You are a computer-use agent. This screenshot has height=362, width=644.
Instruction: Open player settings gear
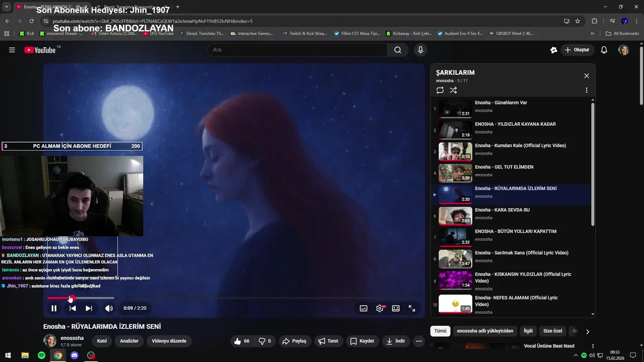(380, 308)
